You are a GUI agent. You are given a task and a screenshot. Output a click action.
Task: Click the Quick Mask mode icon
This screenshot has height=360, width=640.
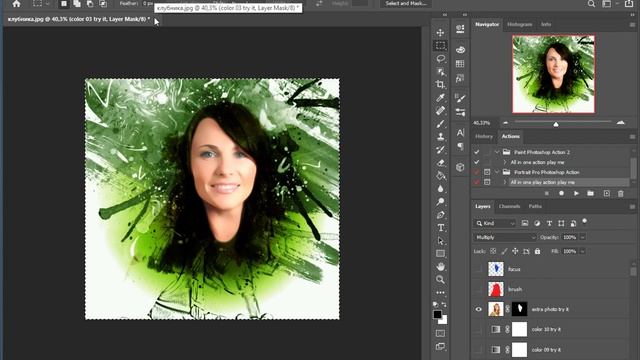(x=440, y=333)
